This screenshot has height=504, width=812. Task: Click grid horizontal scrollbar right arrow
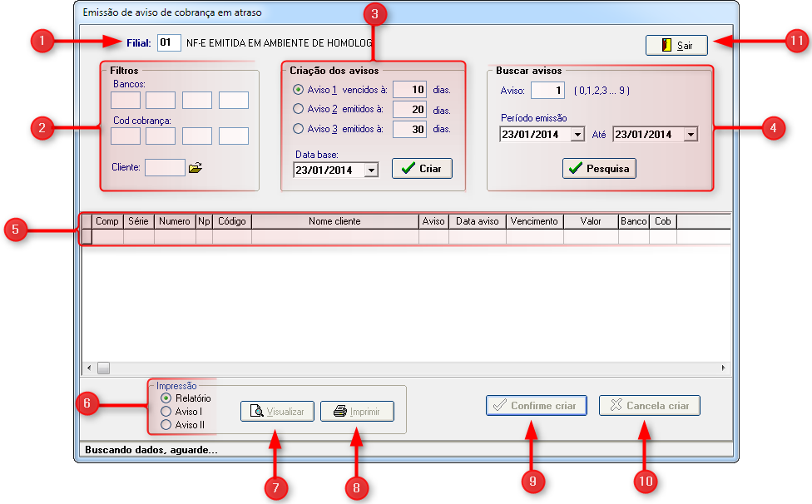[724, 368]
